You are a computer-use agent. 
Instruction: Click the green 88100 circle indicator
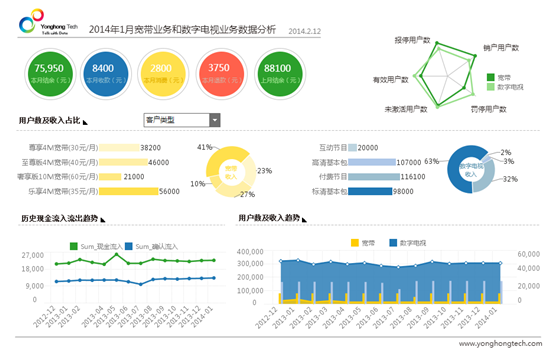click(x=280, y=74)
